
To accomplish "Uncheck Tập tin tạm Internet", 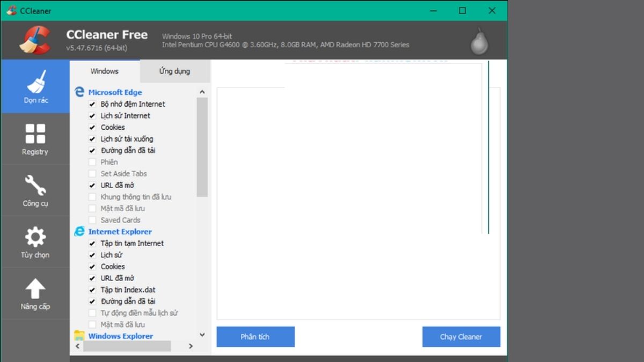I will (x=92, y=243).
